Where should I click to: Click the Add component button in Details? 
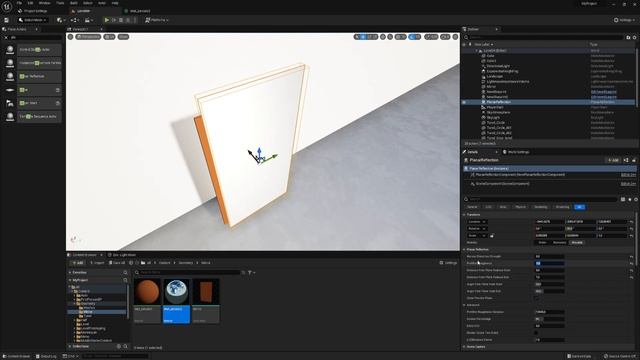pos(613,160)
